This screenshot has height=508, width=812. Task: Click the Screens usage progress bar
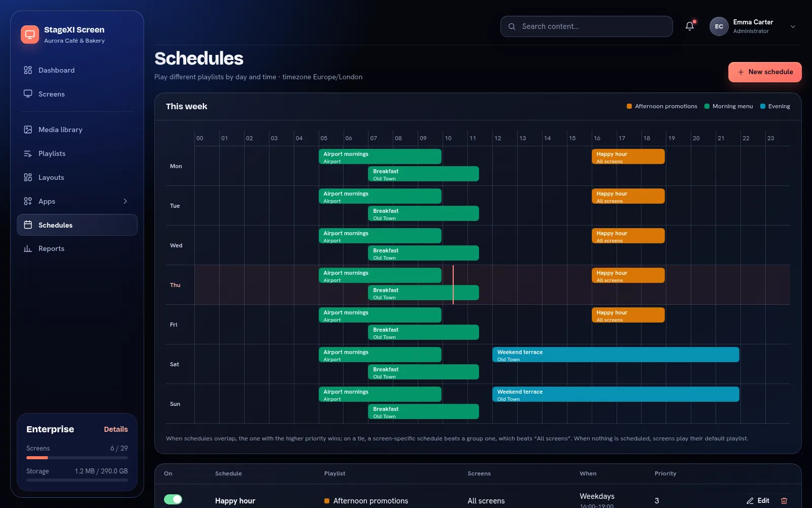(x=77, y=458)
